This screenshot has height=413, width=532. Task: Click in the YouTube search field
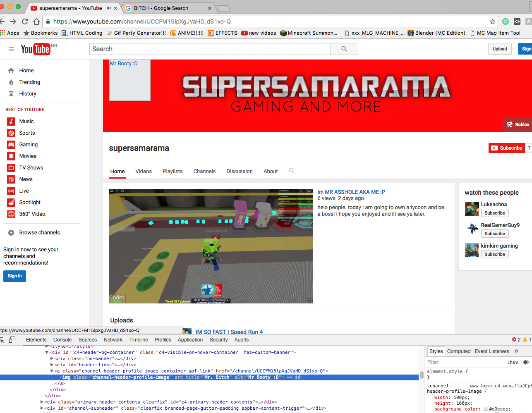[x=210, y=49]
